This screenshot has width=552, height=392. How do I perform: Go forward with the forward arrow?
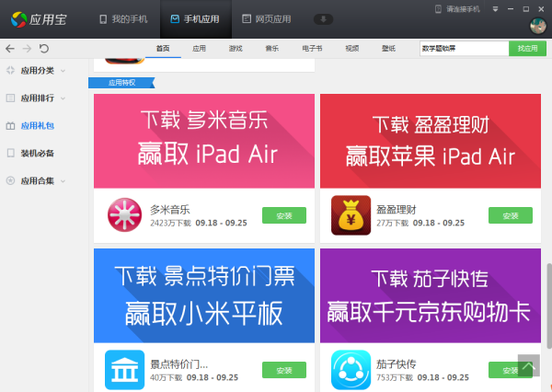click(27, 48)
